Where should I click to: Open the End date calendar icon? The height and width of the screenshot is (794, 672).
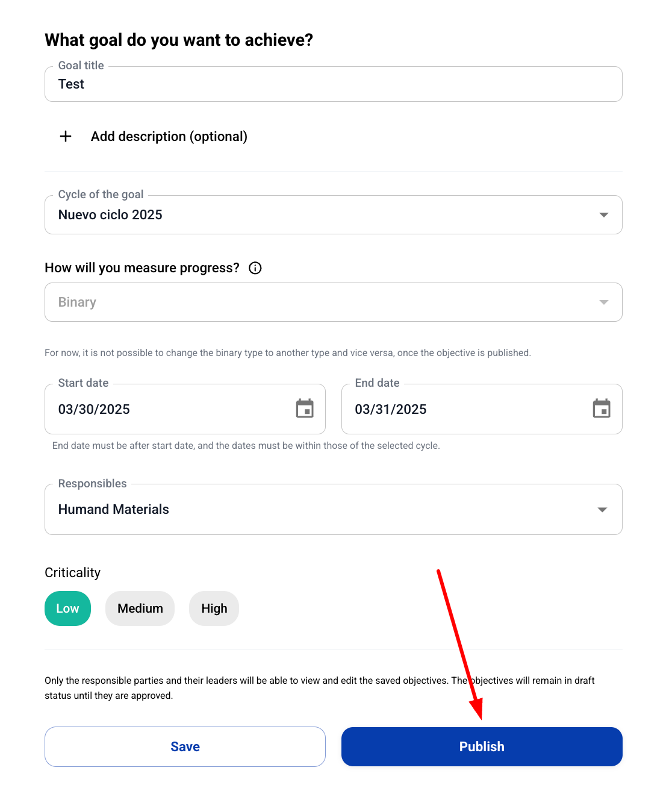[602, 408]
